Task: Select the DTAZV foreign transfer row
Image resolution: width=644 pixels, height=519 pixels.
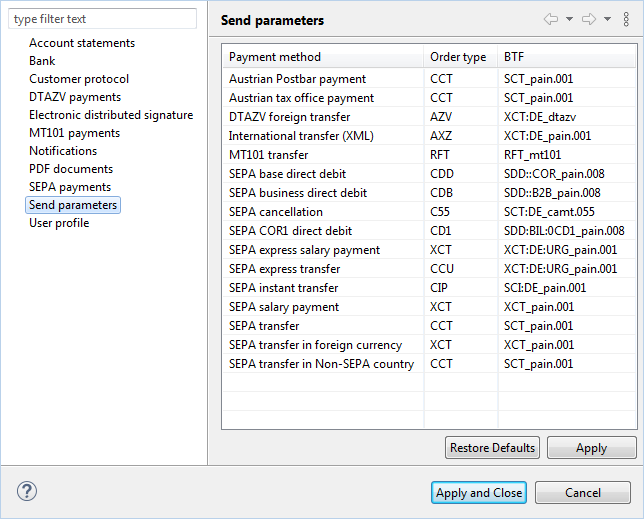Action: (429, 117)
